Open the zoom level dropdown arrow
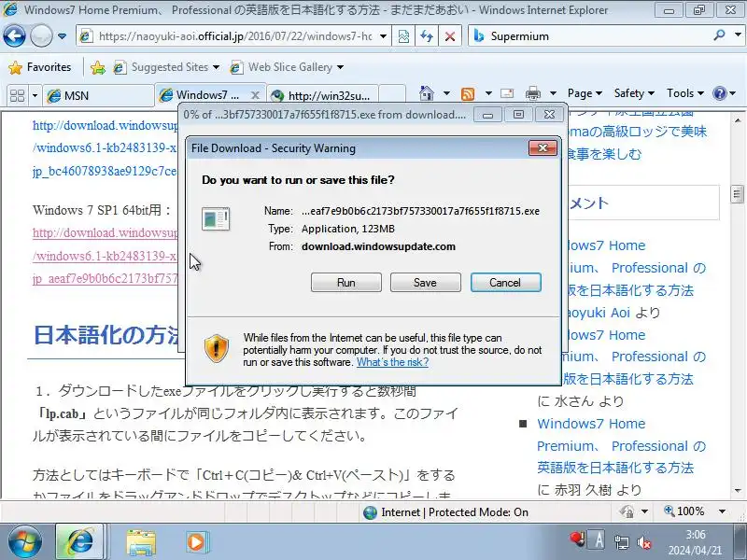Image resolution: width=747 pixels, height=560 pixels. tap(722, 511)
